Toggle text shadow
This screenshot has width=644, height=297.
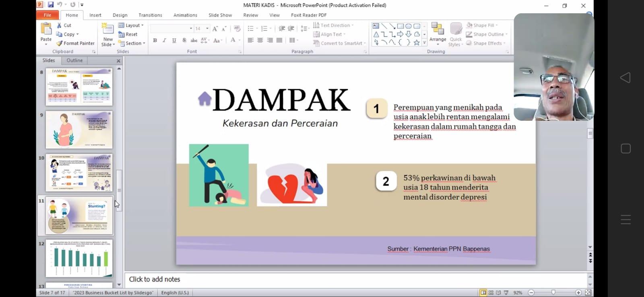click(184, 40)
